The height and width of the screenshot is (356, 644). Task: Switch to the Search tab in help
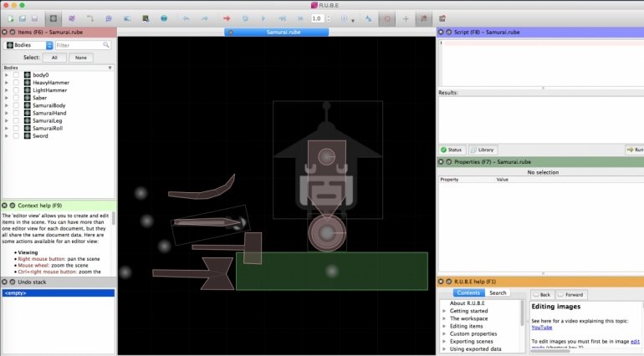[x=498, y=293]
